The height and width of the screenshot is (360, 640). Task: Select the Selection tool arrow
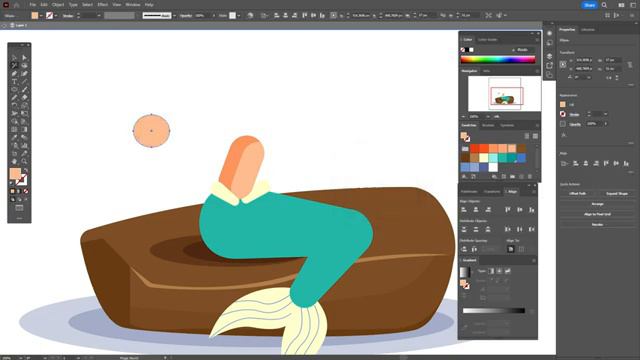click(14, 58)
